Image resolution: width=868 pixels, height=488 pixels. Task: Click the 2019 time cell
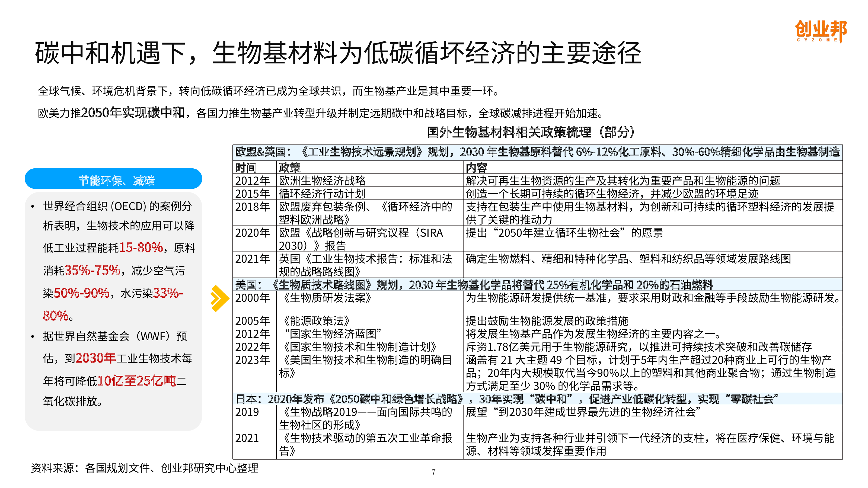coord(254,418)
